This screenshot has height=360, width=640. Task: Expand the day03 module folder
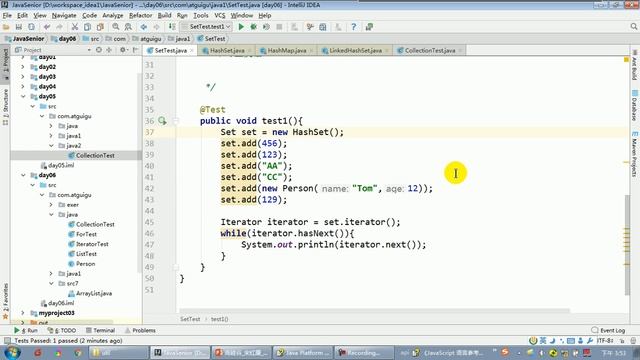[23, 76]
